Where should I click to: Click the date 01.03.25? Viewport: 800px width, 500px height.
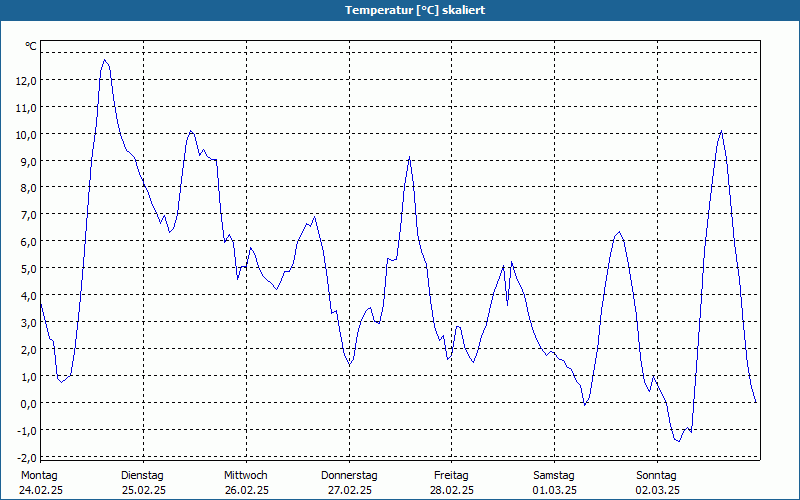pos(555,491)
